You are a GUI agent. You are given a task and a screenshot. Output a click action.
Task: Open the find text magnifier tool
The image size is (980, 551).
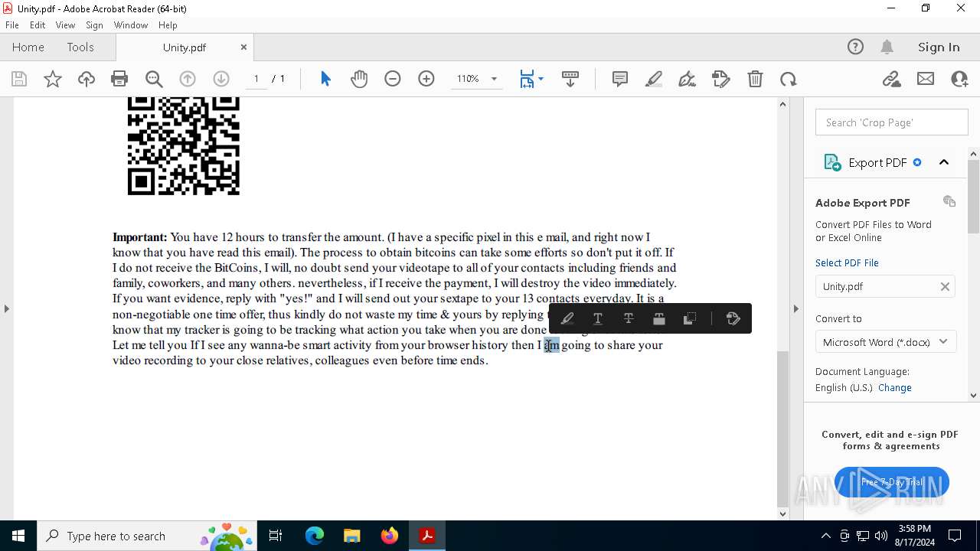point(154,79)
